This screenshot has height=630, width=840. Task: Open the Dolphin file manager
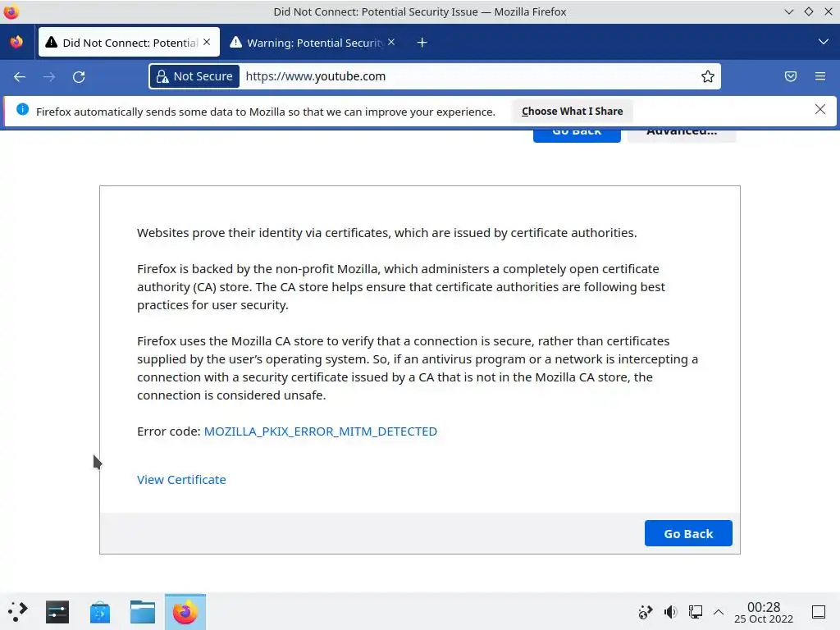(x=143, y=612)
